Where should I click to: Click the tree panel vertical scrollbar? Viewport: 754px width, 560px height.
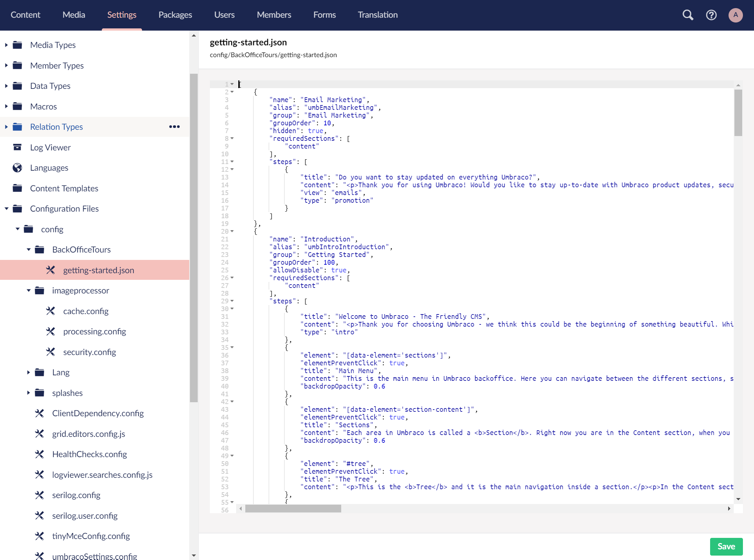194,238
